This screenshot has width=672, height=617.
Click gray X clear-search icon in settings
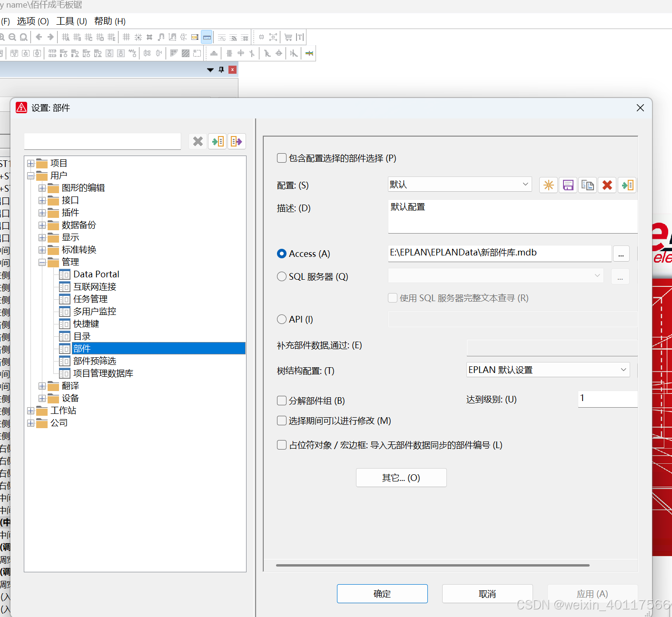(198, 141)
